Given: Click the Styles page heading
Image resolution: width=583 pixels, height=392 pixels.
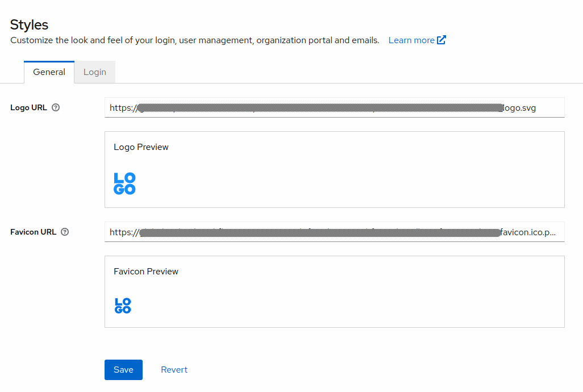Looking at the screenshot, I should click(30, 24).
